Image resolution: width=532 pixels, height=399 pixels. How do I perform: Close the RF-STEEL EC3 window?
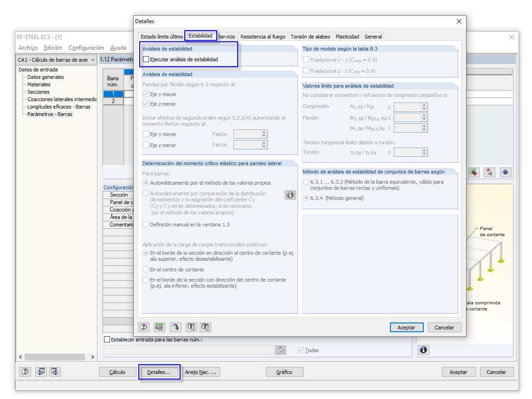coord(512,37)
